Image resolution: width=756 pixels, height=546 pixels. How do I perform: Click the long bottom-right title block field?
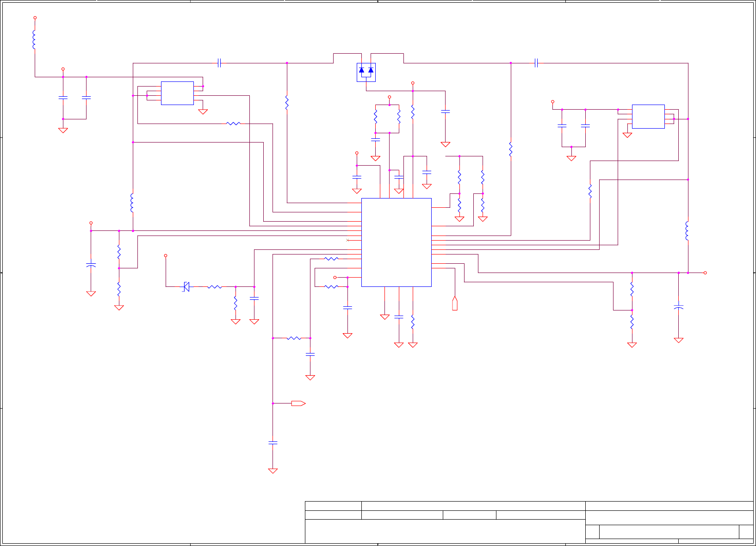tap(669, 532)
